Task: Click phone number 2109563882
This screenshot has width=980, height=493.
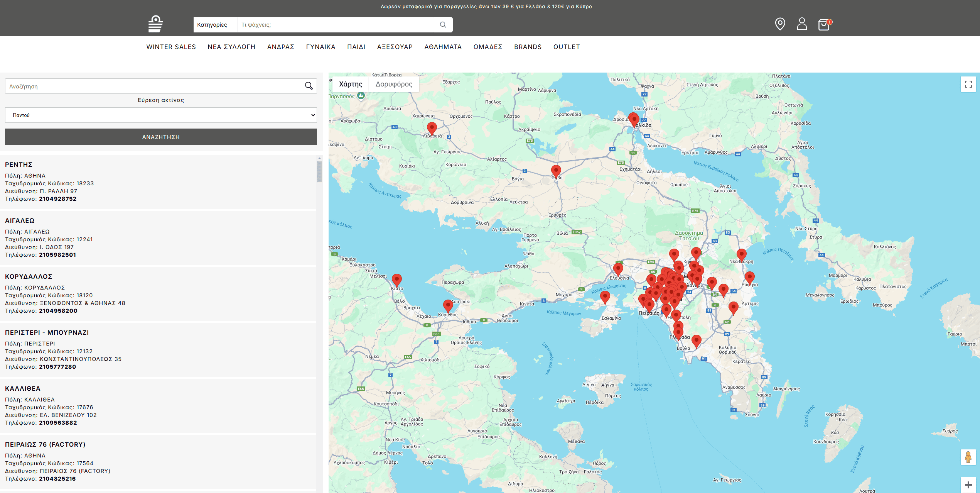Action: [x=58, y=423]
